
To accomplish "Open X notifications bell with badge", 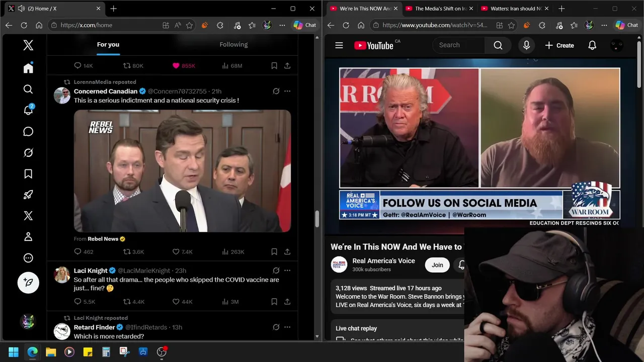I will (x=28, y=110).
